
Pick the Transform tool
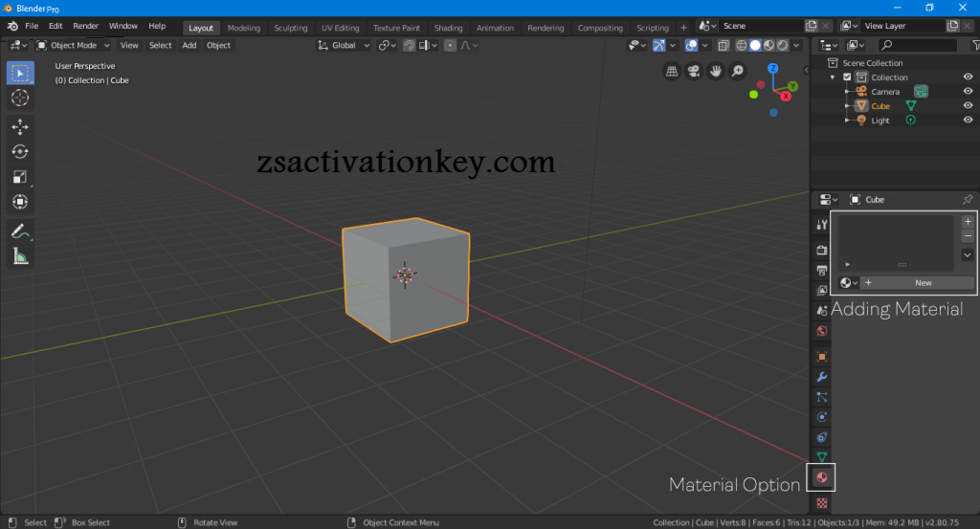[20, 202]
